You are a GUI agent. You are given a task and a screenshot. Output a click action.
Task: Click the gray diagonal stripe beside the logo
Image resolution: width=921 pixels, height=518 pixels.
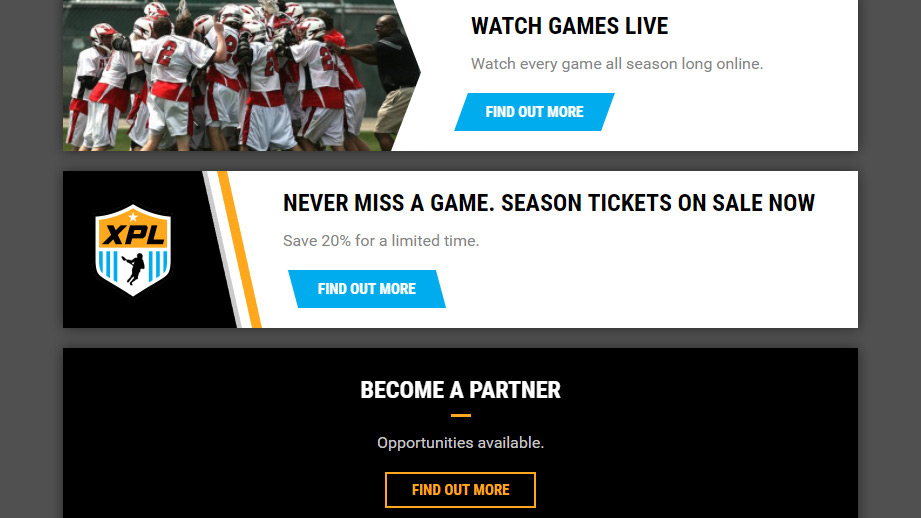[x=222, y=250]
